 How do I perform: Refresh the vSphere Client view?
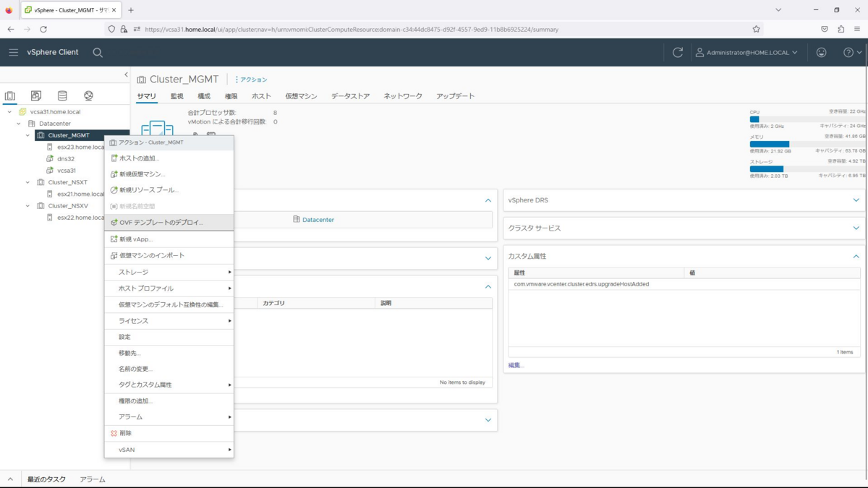point(678,52)
